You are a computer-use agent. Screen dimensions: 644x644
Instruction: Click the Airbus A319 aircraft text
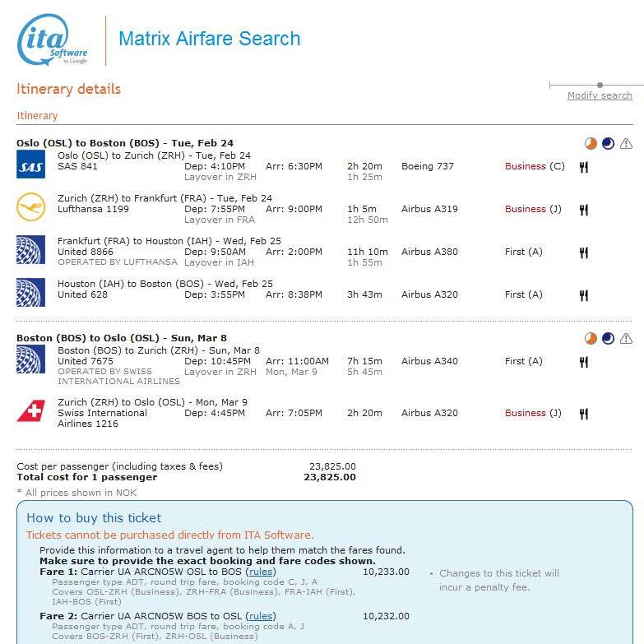pyautogui.click(x=429, y=209)
